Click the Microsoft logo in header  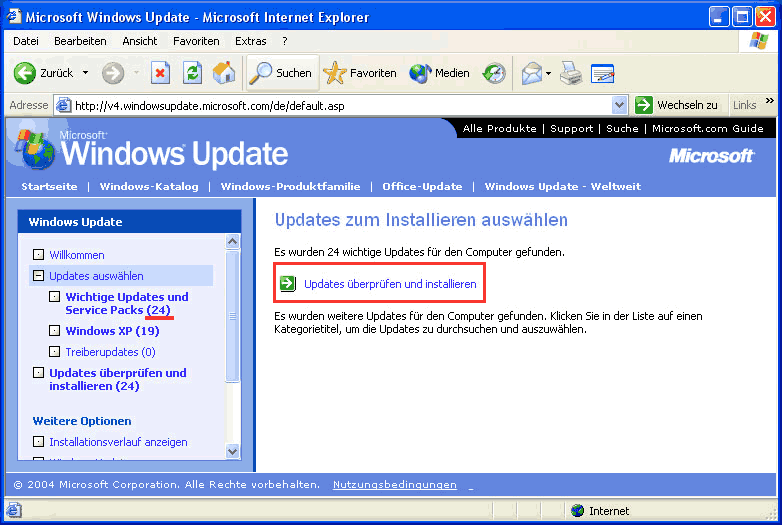tap(711, 156)
